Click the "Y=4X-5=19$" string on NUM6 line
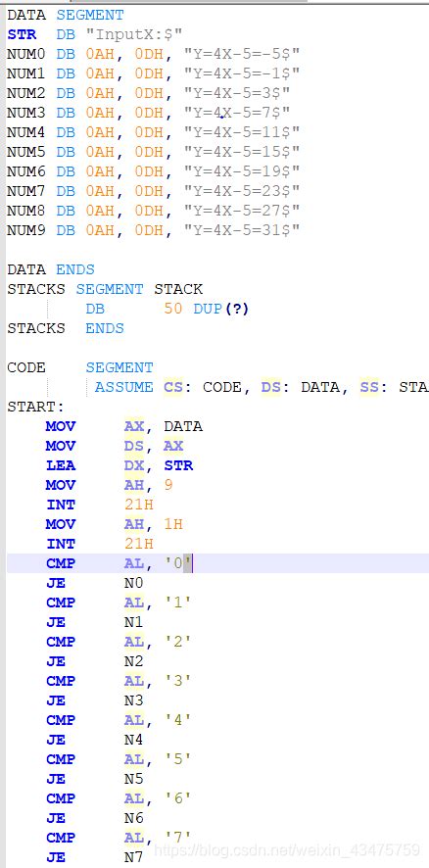This screenshot has height=868, width=429. [242, 171]
